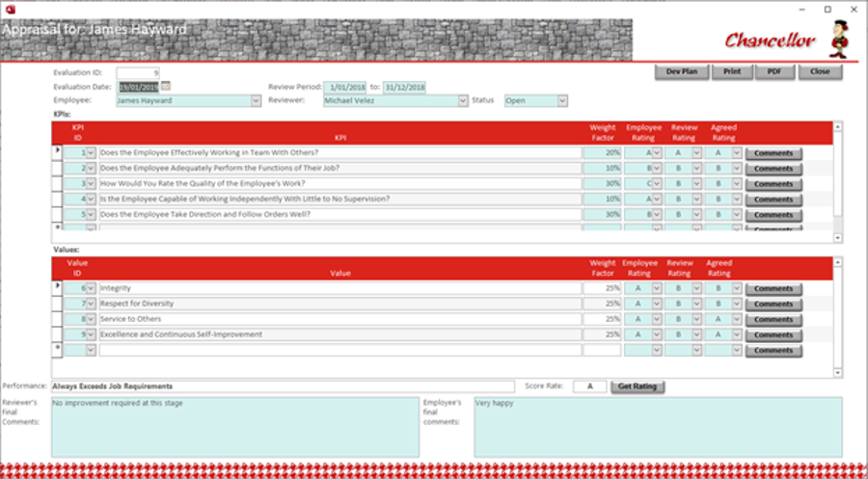Open the Evaluation Date calendar picker icon
868x479 pixels.
(x=166, y=87)
